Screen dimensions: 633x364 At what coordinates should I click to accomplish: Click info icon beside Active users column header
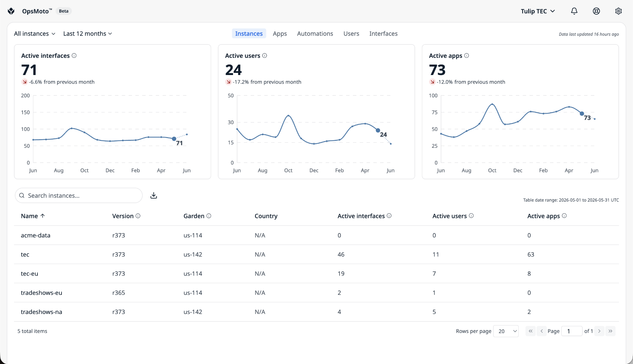click(x=471, y=216)
